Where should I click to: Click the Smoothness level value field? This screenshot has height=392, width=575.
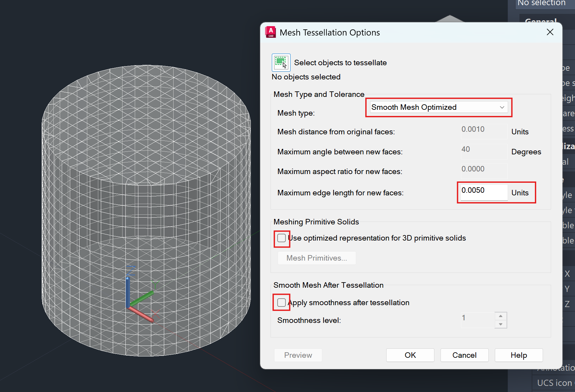click(478, 320)
